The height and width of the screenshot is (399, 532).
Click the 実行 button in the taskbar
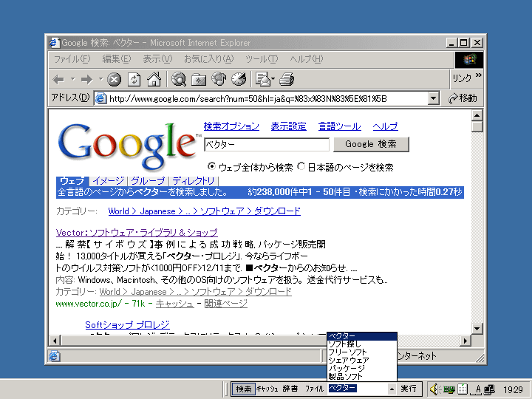tap(409, 389)
